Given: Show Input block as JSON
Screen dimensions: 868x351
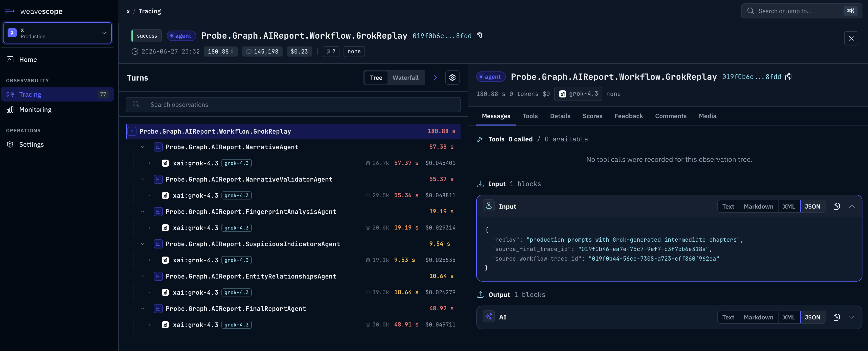Looking at the screenshot, I should [812, 207].
